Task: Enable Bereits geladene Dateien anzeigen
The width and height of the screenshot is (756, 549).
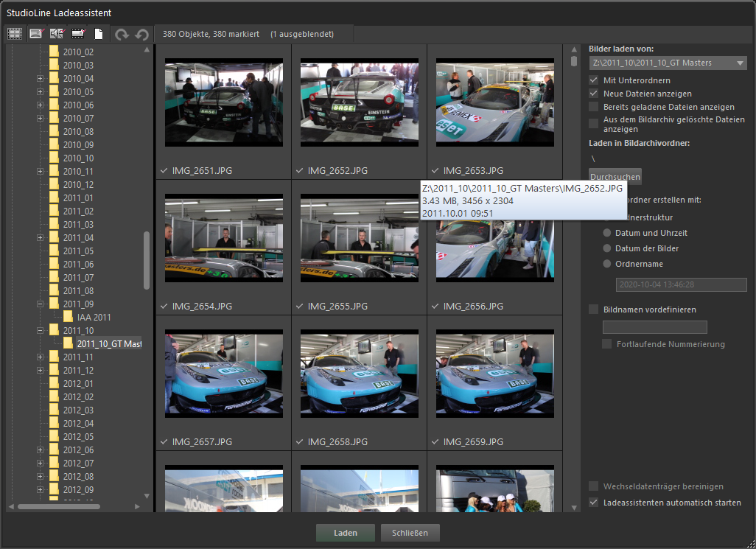Action: (594, 107)
